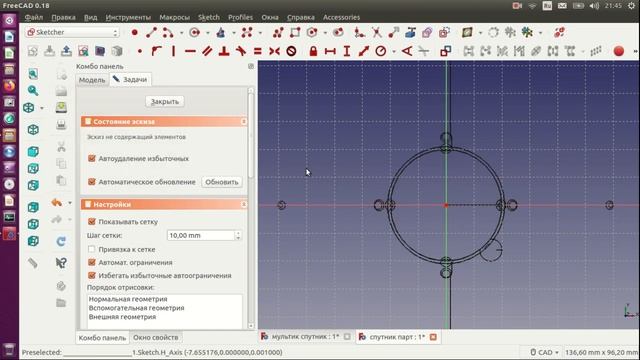Screen dimensions: 640x360
Task: Open the undo history dropdown arrow
Action: pos(70,203)
